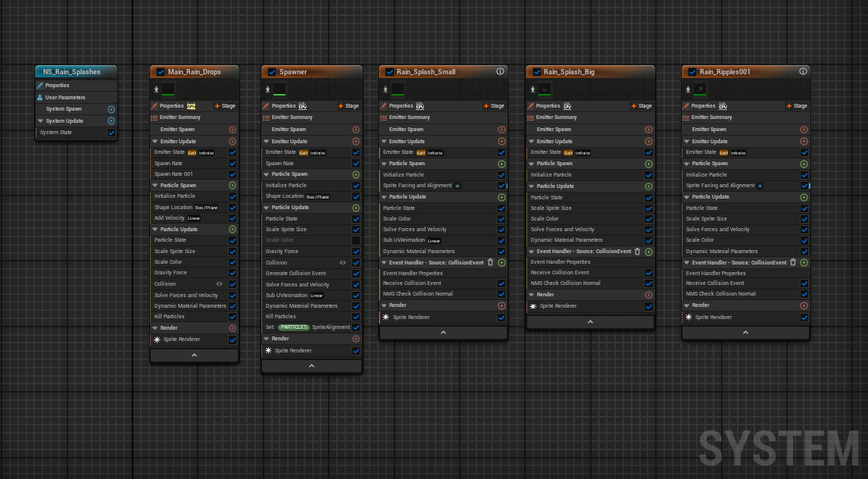Open Properties of Rain_Splash_Big emitter
Screen dimensions: 868x479
tap(548, 106)
